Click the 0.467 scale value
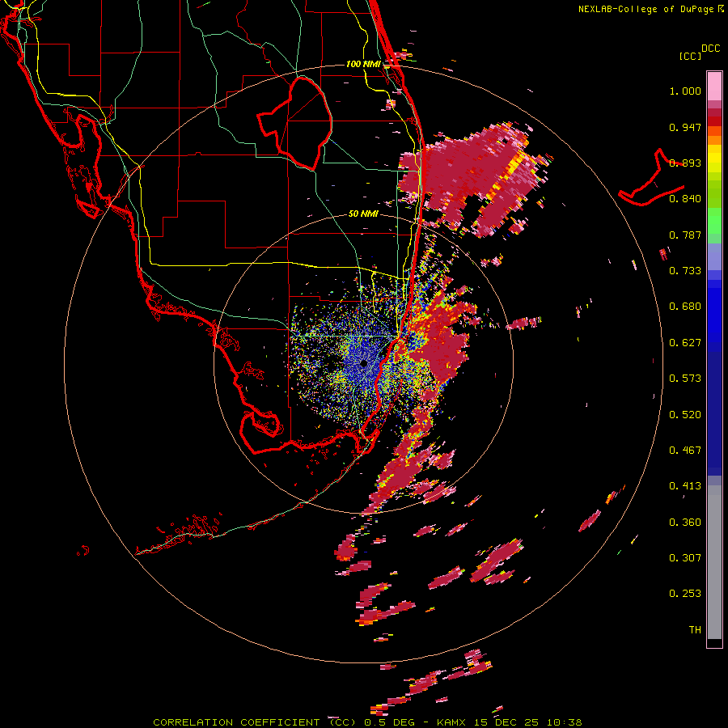The image size is (728, 728). coord(685,451)
